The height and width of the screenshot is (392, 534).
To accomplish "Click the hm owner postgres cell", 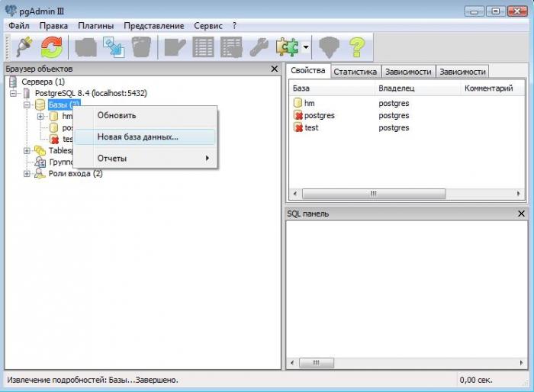I will [x=394, y=103].
